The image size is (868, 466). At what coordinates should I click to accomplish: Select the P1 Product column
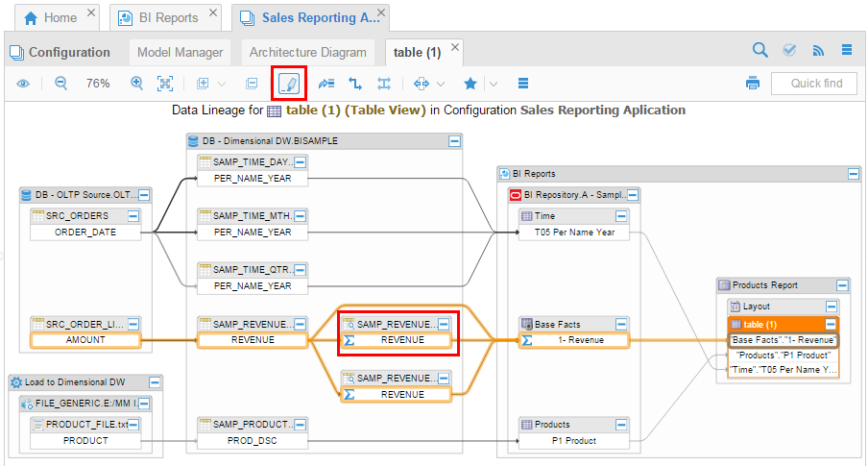[574, 440]
